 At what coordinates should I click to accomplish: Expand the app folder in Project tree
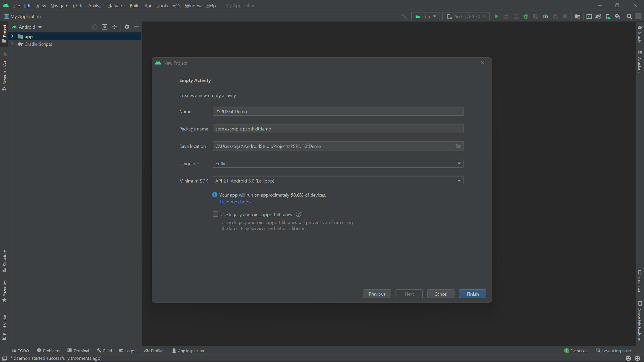[12, 36]
